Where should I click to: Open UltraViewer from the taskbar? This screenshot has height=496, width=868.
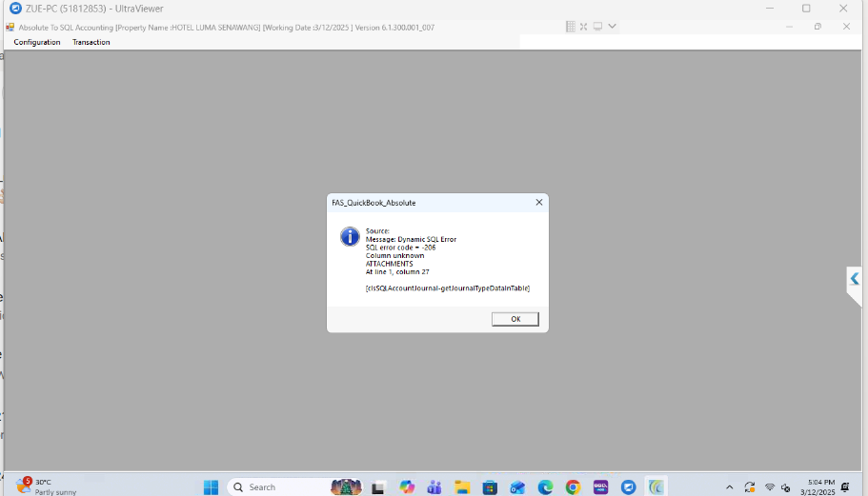coord(628,487)
